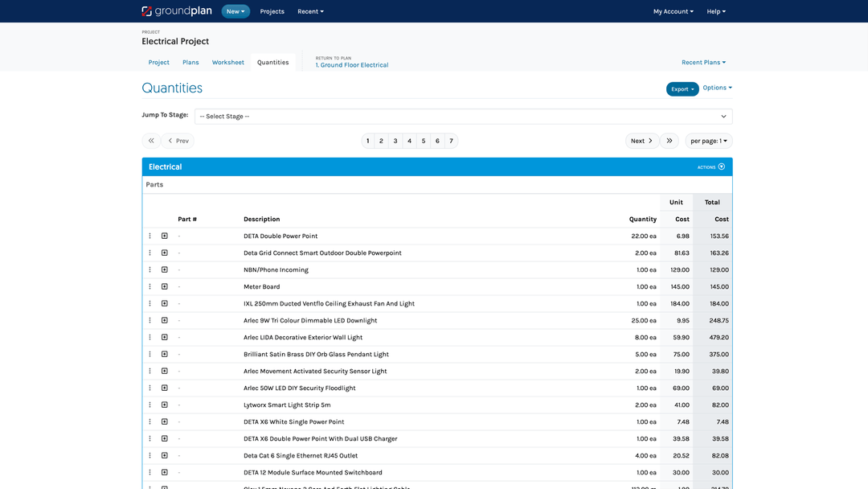Open the kebab menu for Deta Grid Connect Smart Outdoor Double Powerpoint

coord(150,253)
